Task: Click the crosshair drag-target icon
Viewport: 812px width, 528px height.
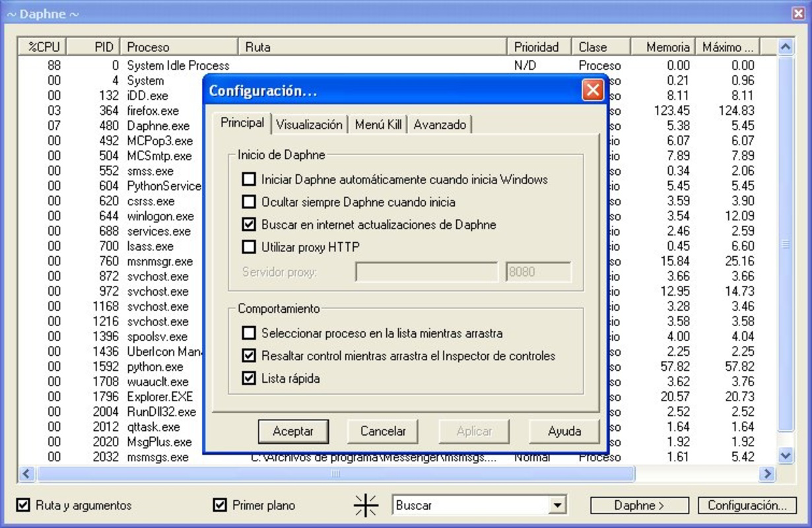Action: tap(366, 506)
